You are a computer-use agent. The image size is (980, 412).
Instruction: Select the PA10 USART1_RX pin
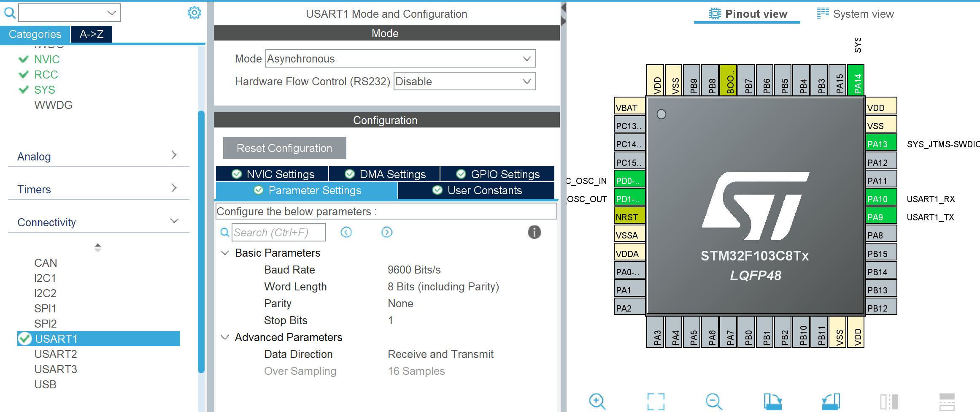point(880,199)
